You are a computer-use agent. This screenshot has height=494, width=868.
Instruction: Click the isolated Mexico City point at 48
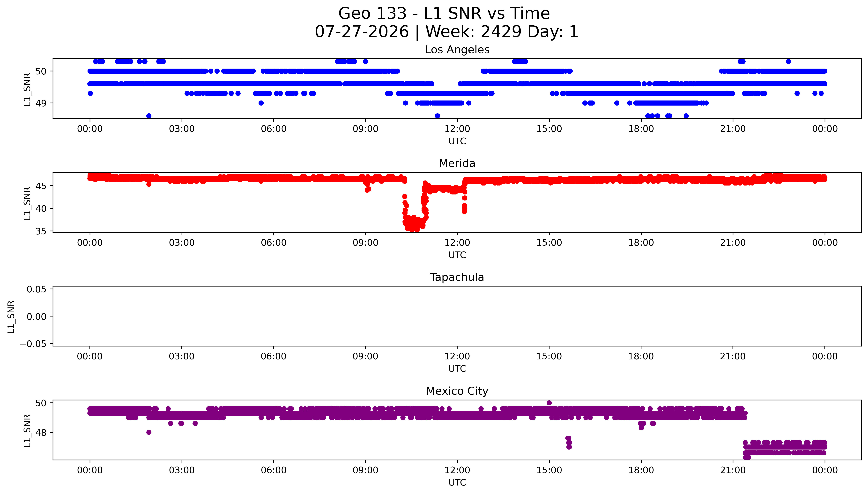click(149, 432)
